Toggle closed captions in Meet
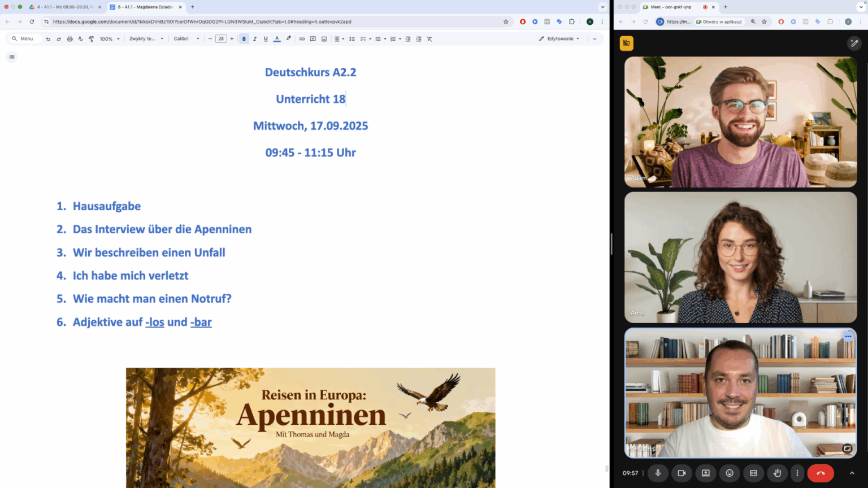Viewport: 868px width, 488px height. coord(753,473)
